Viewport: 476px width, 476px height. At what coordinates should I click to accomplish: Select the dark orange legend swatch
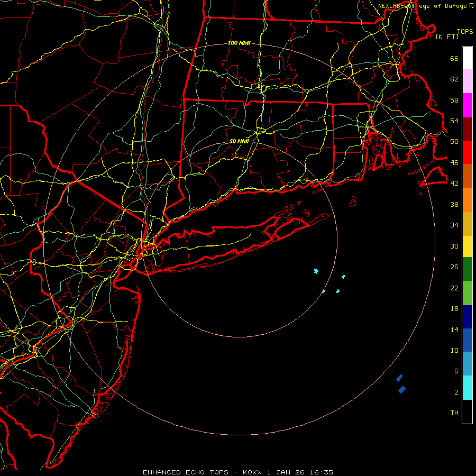coord(467,176)
